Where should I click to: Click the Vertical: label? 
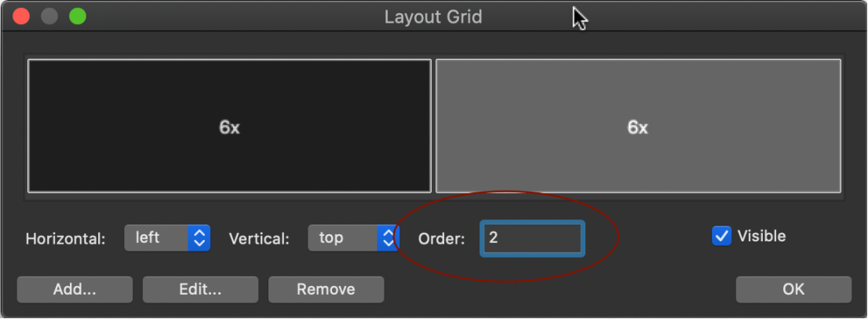pos(259,239)
